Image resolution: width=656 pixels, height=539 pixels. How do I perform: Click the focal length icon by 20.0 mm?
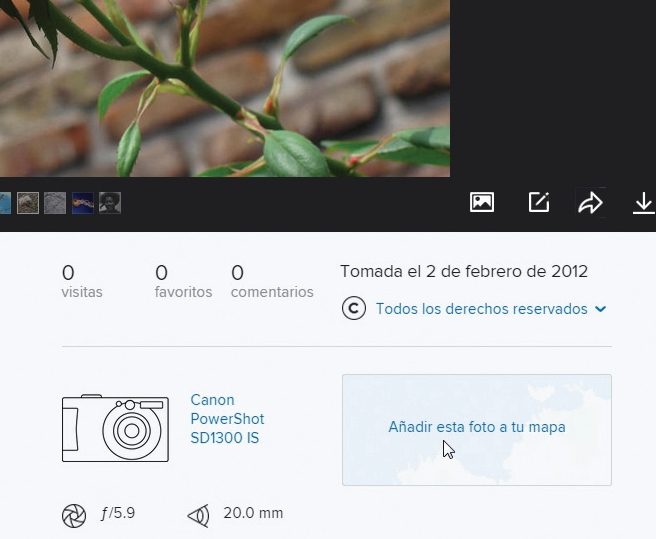pos(198,515)
